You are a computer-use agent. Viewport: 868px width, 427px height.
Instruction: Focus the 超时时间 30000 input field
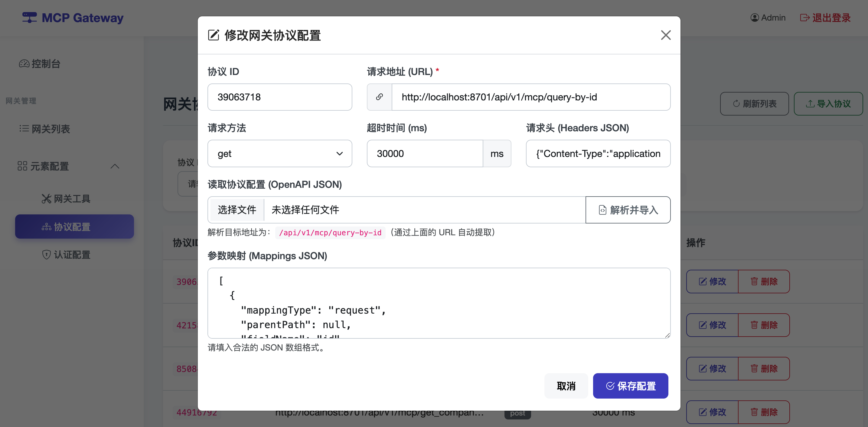pos(425,154)
